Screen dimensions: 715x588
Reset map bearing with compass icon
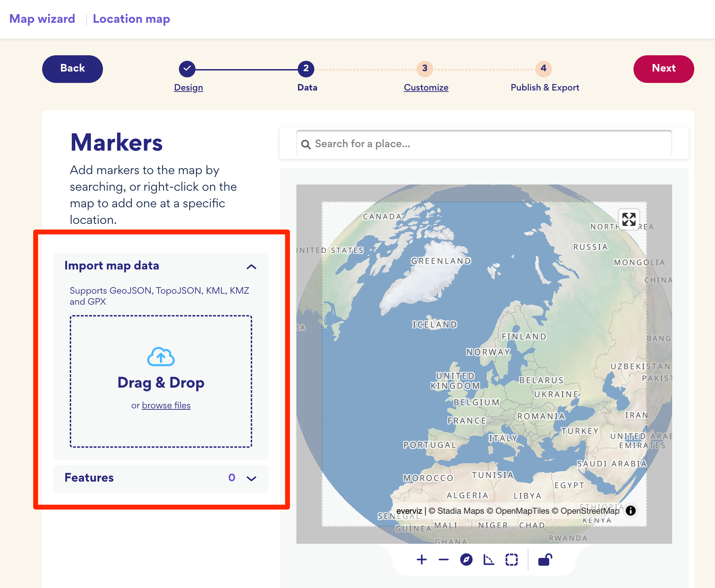(466, 560)
